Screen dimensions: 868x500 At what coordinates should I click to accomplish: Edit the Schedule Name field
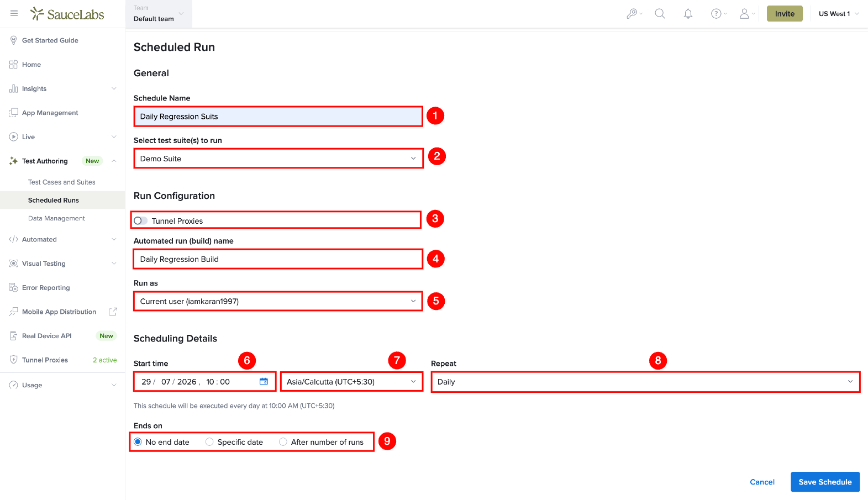pos(278,117)
